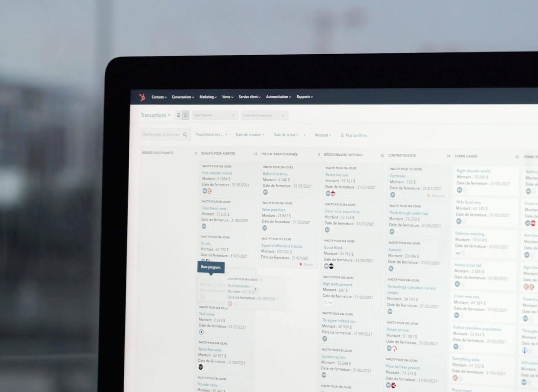Click the list view icon for Transactions
Viewport: 538px width, 392px height.
178,115
